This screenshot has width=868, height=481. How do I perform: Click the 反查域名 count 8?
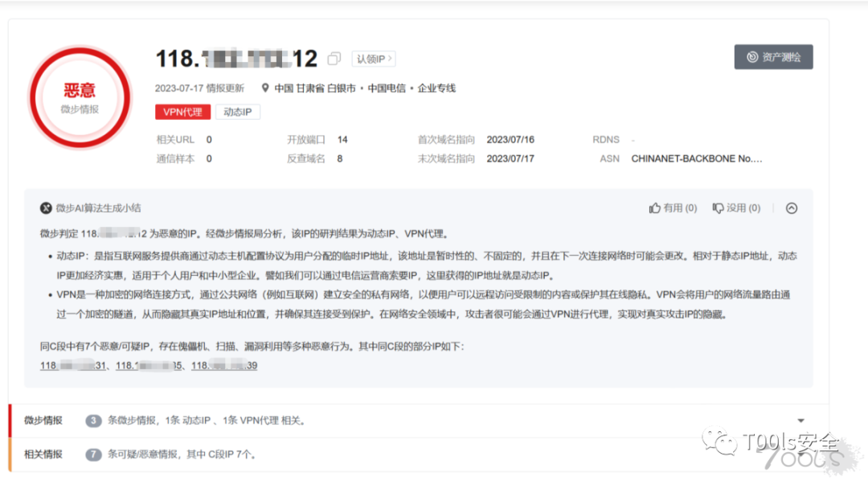[340, 158]
